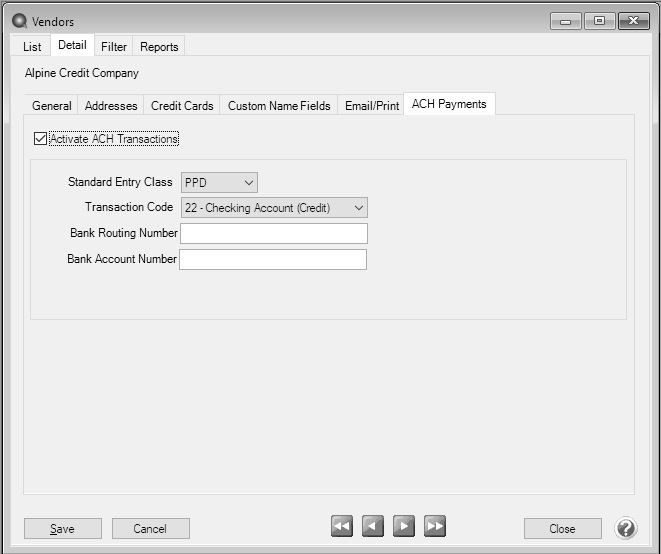Screen dimensions: 661x554
Task: Open help via question mark icon
Action: point(626,528)
